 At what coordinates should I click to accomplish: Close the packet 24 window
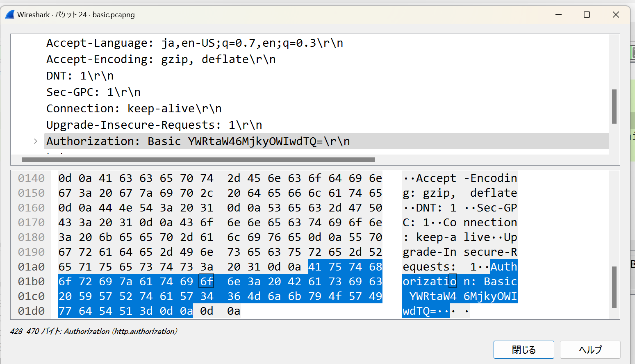click(615, 15)
